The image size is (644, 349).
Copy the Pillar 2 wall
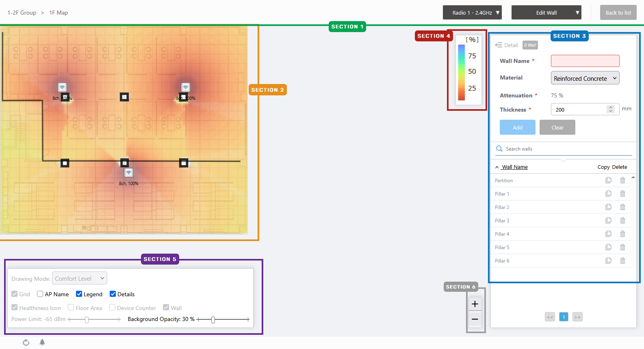pos(608,207)
